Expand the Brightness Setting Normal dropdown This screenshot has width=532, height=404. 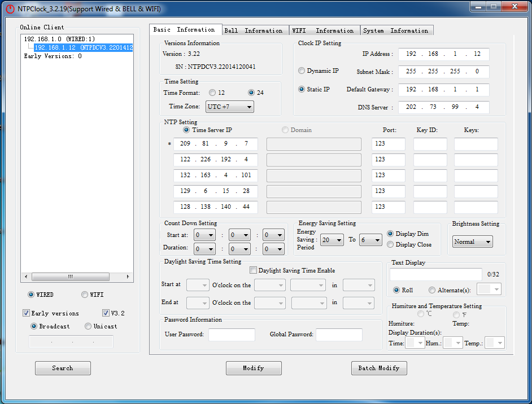coord(473,241)
